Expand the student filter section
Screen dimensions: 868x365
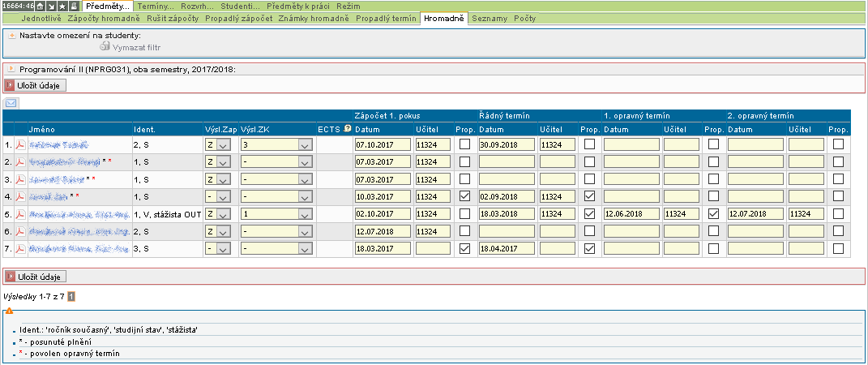pyautogui.click(x=12, y=36)
